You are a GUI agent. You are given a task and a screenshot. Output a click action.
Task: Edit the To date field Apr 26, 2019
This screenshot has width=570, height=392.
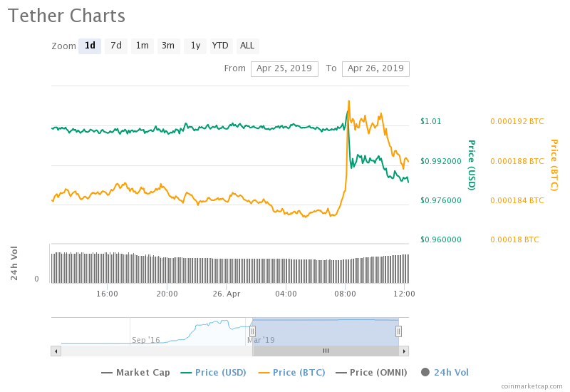point(375,68)
